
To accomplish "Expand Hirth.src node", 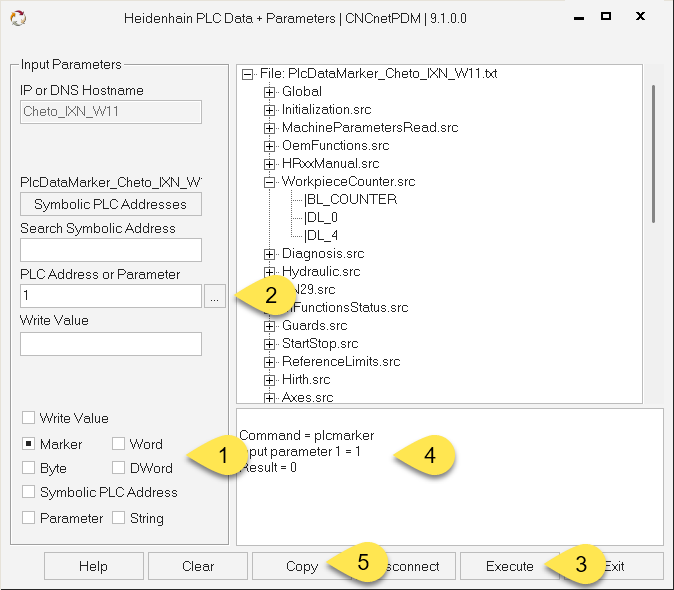I will 269,380.
